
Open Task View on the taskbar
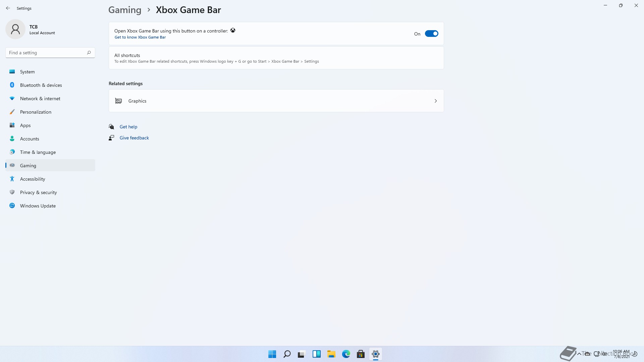(x=302, y=354)
